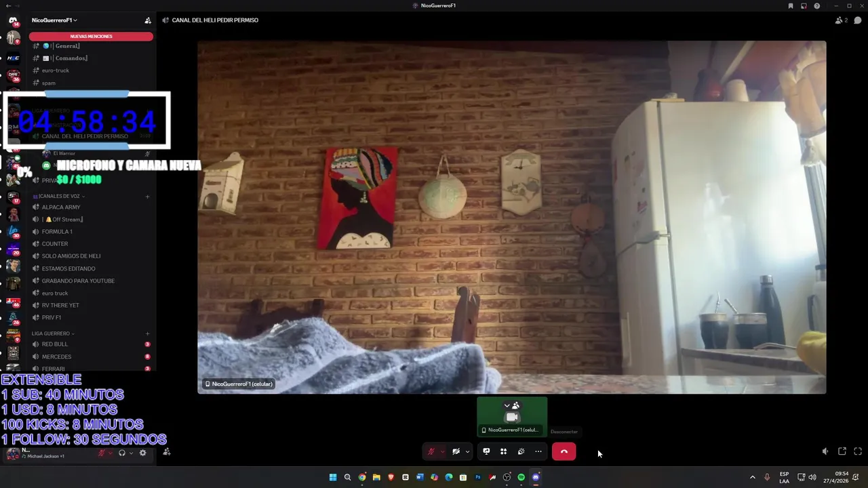The image size is (868, 488).
Task: Click user avatar in bottom panel
Action: point(13,453)
